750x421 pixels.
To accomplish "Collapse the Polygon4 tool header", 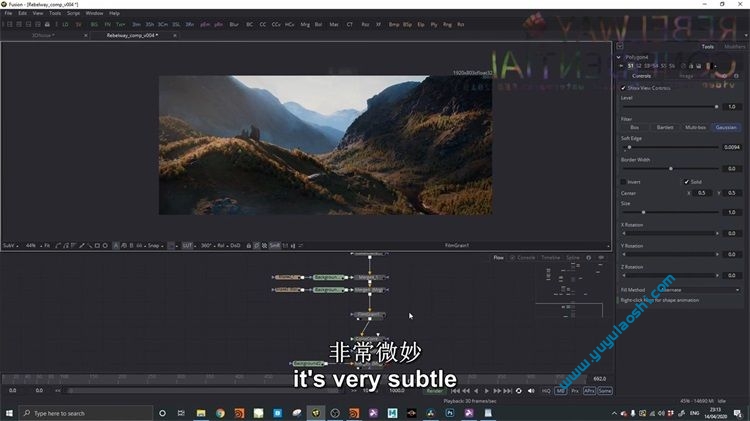I will pos(619,57).
